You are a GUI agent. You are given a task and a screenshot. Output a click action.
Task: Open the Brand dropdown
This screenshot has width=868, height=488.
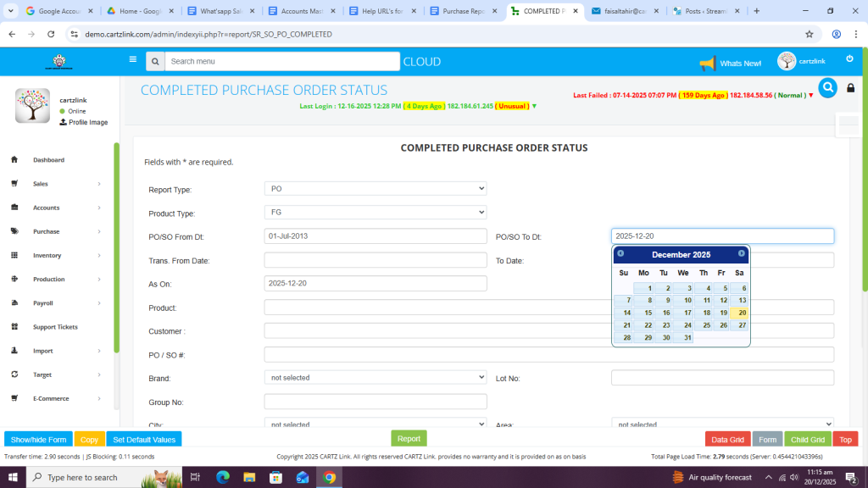coord(376,378)
